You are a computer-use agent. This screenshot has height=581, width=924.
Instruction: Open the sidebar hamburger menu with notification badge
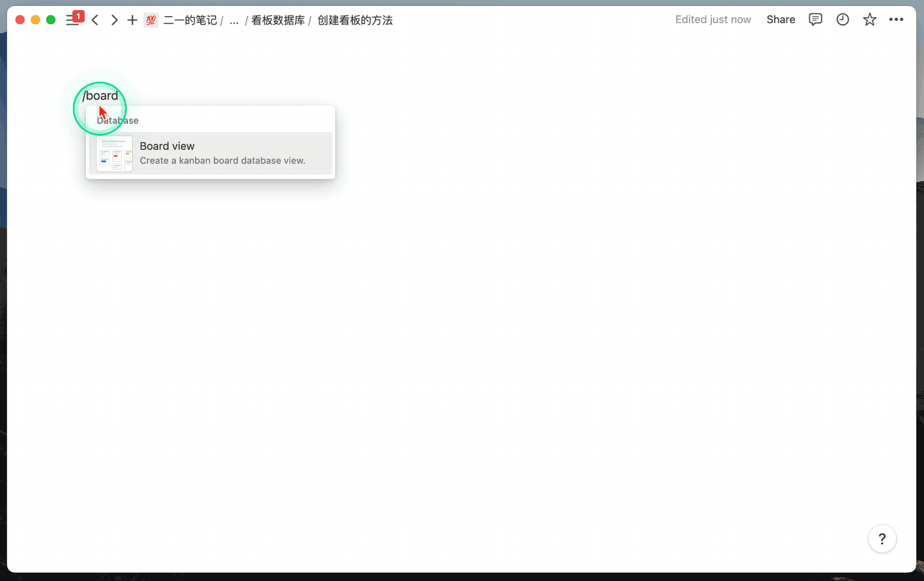click(73, 20)
